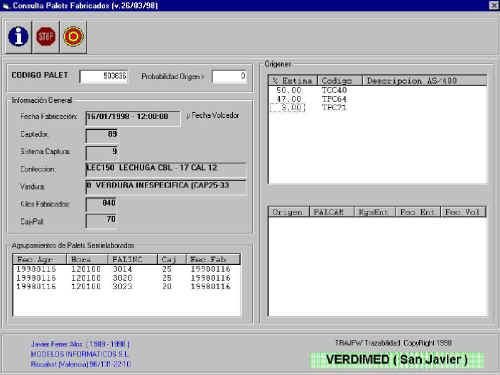The image size is (500, 375).
Task: Click the Origen column header
Action: [x=289, y=212]
